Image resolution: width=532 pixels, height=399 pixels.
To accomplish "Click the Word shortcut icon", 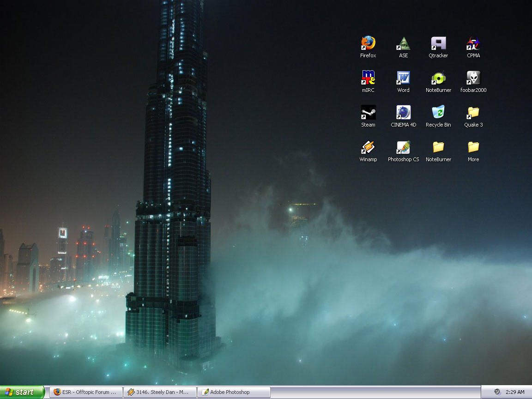I will click(x=403, y=78).
